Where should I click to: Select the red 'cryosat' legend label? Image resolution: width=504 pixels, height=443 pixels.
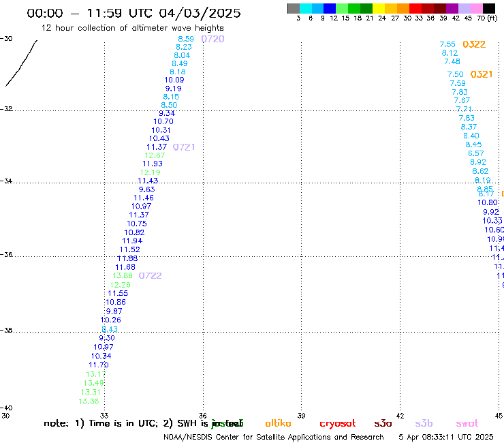coord(338,424)
